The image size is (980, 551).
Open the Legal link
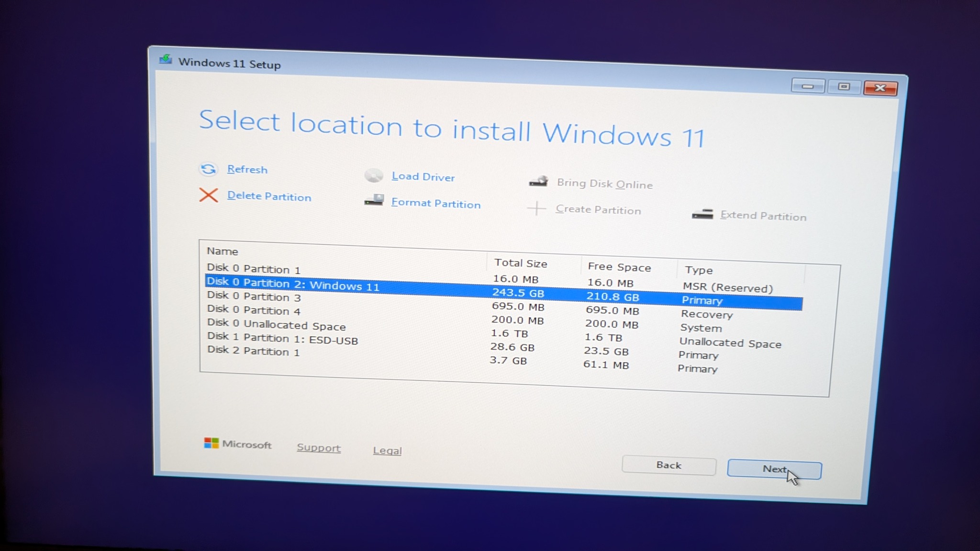[x=387, y=451]
